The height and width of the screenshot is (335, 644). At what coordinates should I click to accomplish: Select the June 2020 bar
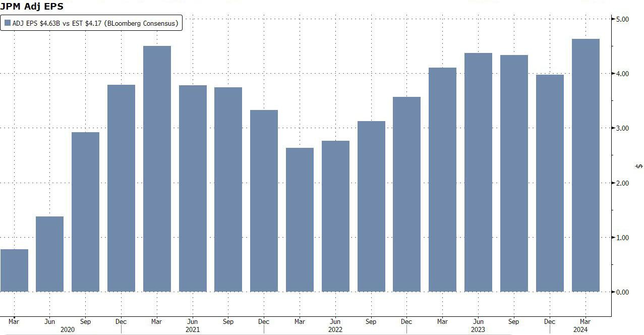(x=50, y=254)
